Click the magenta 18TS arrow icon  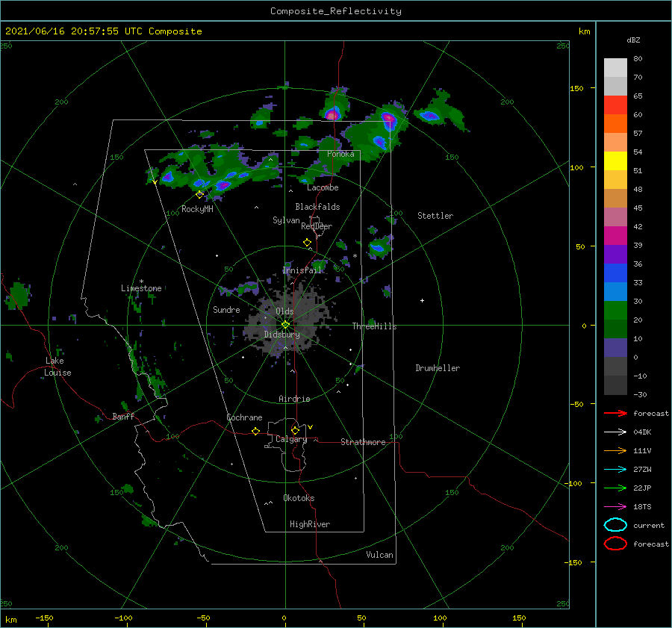[615, 507]
